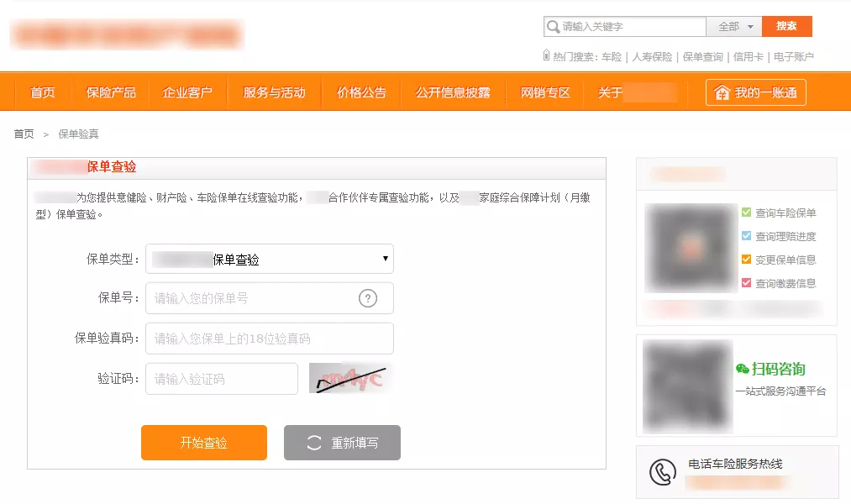Viewport: 851px width, 504px height.
Task: Toggle the 查询车险保单 checkbox
Action: [746, 213]
